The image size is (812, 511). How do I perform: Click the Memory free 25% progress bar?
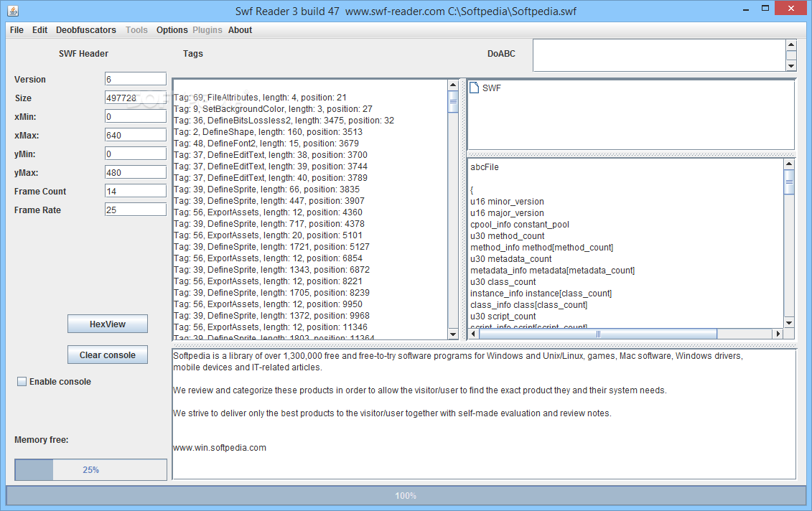click(x=90, y=469)
